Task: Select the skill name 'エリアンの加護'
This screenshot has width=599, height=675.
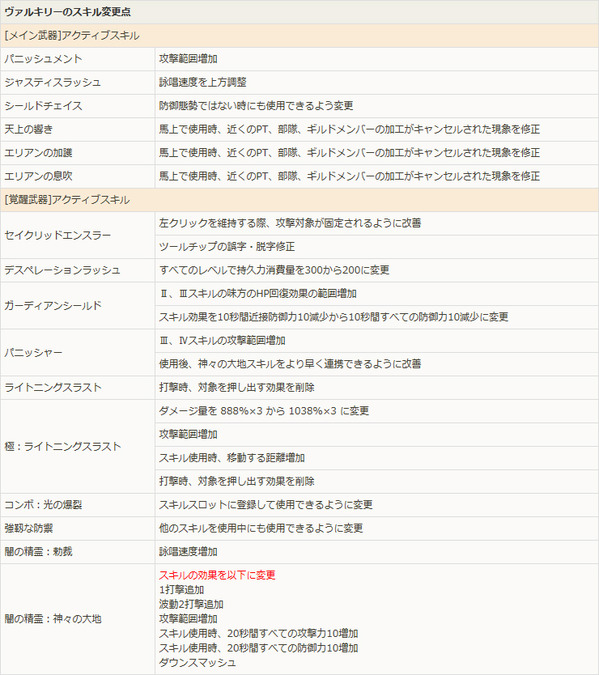Action: tap(38, 153)
